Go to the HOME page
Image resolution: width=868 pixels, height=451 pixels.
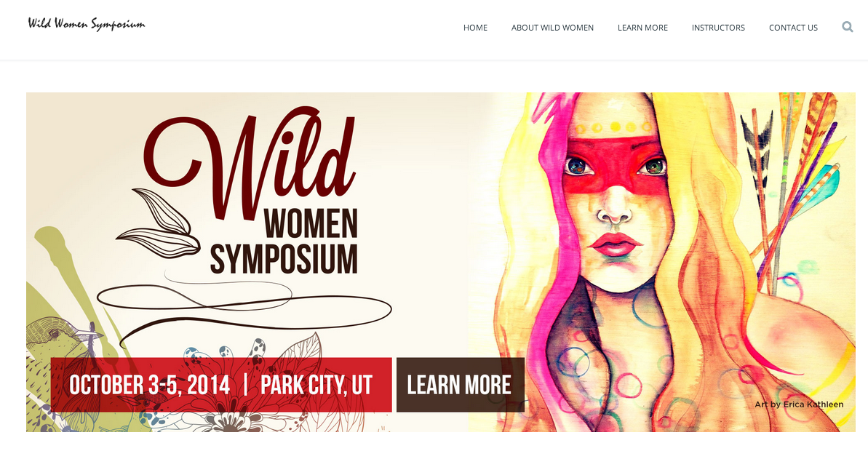[x=475, y=28]
